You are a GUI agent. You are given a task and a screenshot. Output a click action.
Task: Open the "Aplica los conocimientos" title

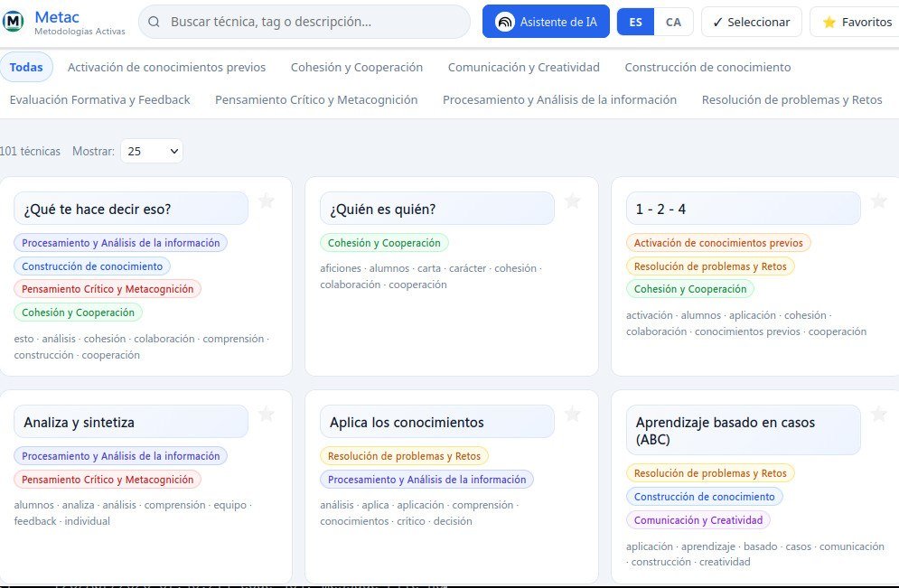tap(437, 422)
